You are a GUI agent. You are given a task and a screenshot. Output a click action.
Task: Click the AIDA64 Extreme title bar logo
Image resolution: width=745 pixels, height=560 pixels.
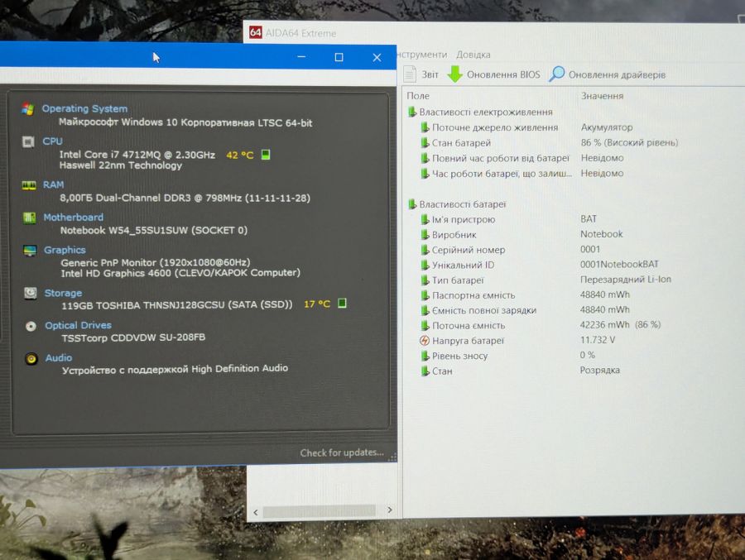256,32
